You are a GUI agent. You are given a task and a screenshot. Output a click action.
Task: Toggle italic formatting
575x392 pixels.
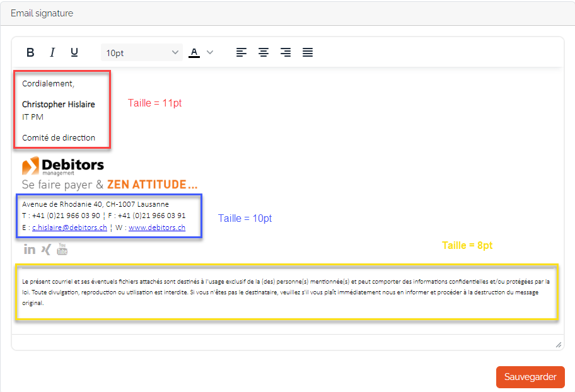coord(52,52)
